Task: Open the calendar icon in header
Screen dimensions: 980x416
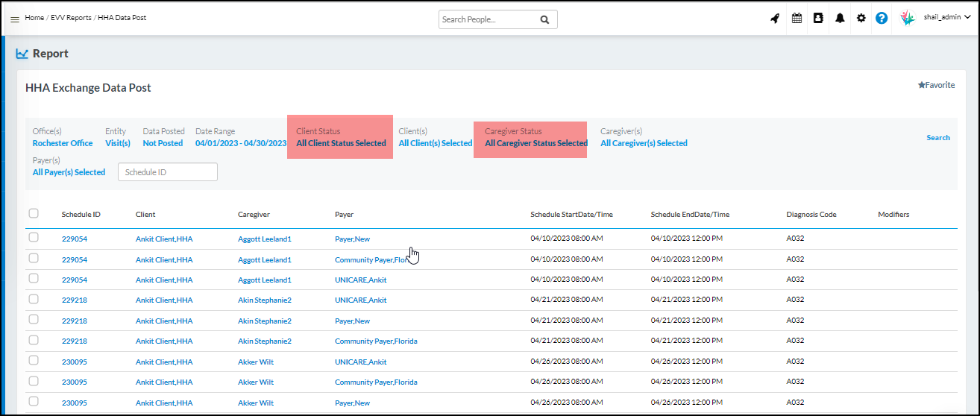Action: [797, 19]
